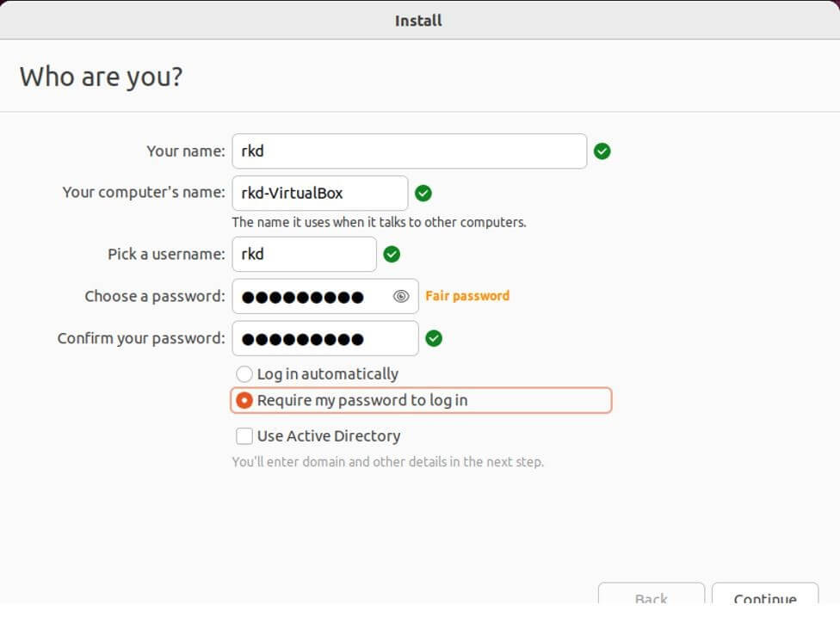Click the Fair password strength label
The width and height of the screenshot is (840, 623).
coord(467,296)
